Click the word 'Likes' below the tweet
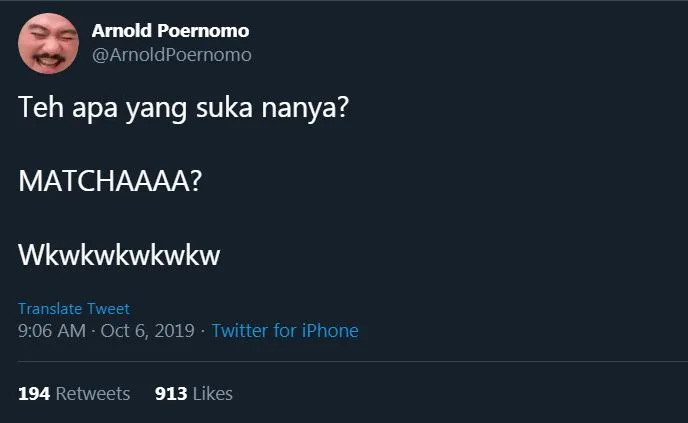 (212, 394)
